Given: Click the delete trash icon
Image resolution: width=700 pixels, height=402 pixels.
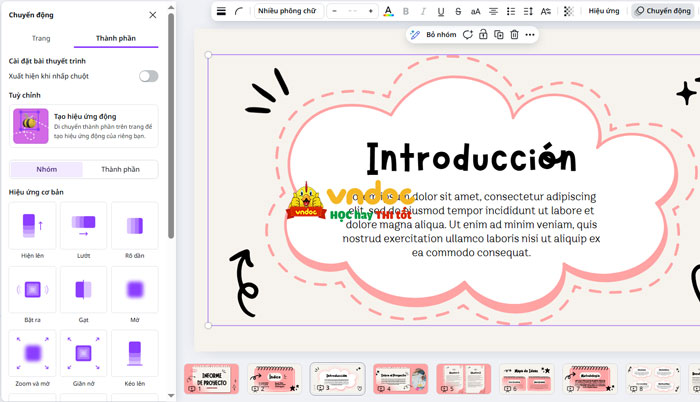Looking at the screenshot, I should pyautogui.click(x=514, y=34).
